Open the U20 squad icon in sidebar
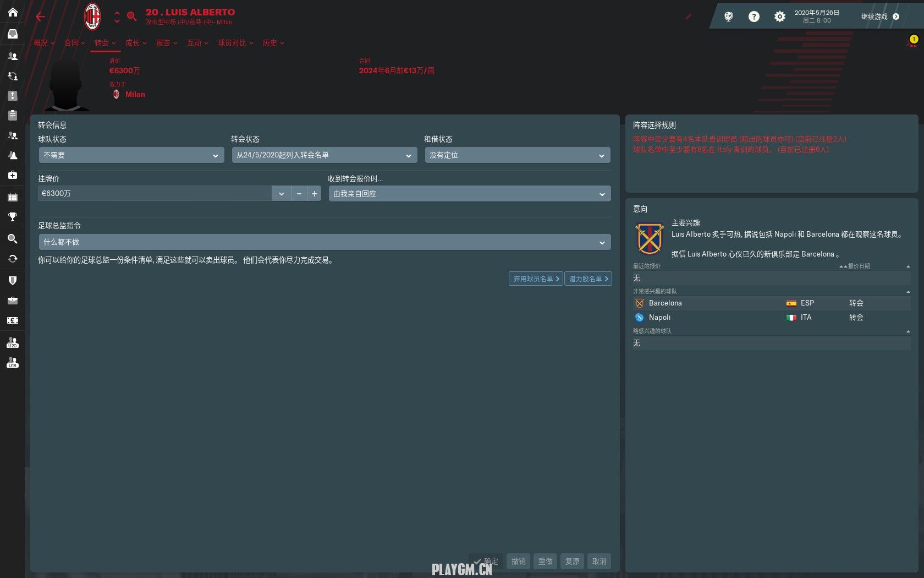The height and width of the screenshot is (578, 924). point(13,342)
